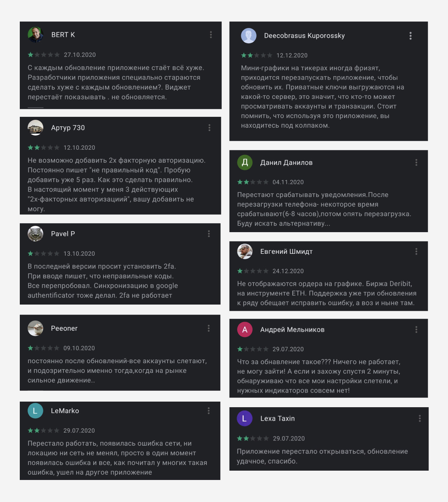Open three-dot menu on Lexa Taxin's review
The image size is (448, 502).
[x=420, y=418]
